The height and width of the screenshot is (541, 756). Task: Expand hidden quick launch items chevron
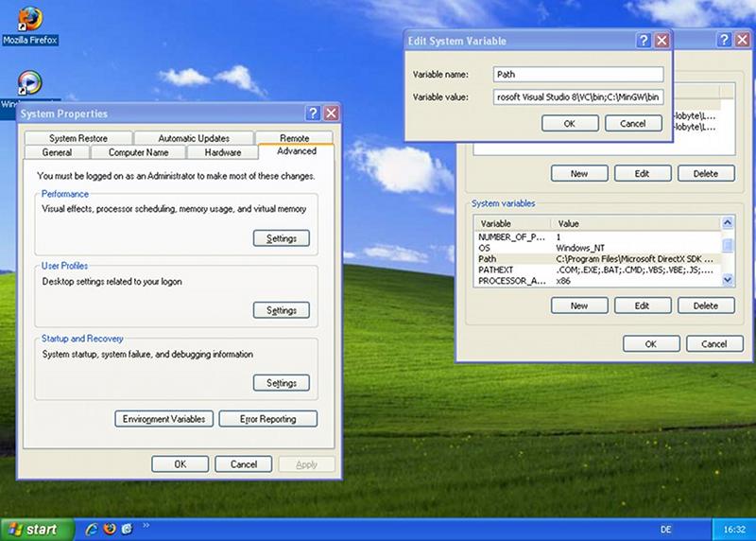[146, 526]
